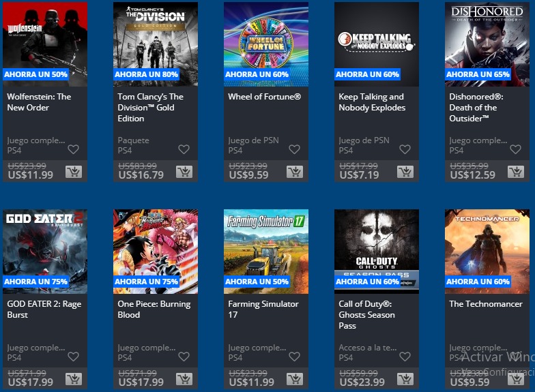Open Dishonored cover art thumbnail
The width and height of the screenshot is (535, 392).
pyautogui.click(x=487, y=44)
